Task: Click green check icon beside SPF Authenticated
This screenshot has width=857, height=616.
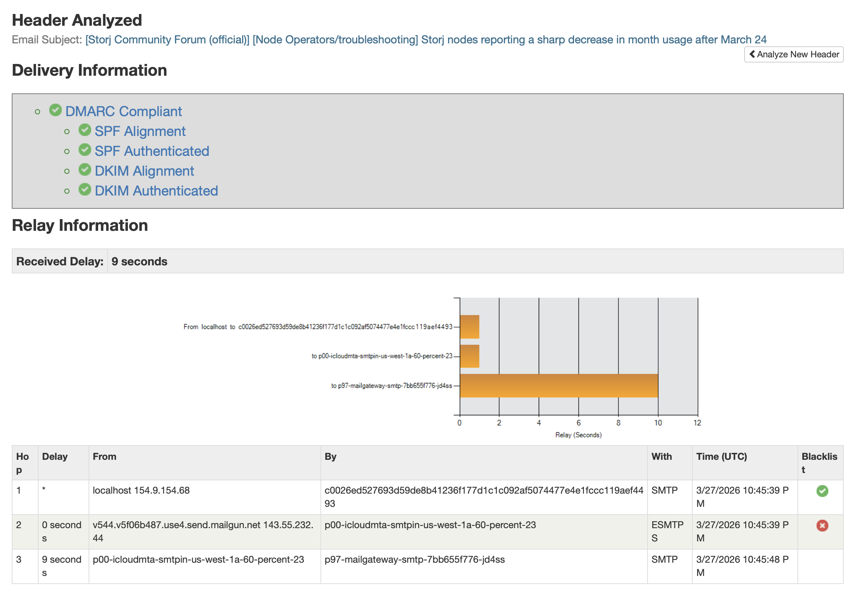Action: tap(85, 150)
